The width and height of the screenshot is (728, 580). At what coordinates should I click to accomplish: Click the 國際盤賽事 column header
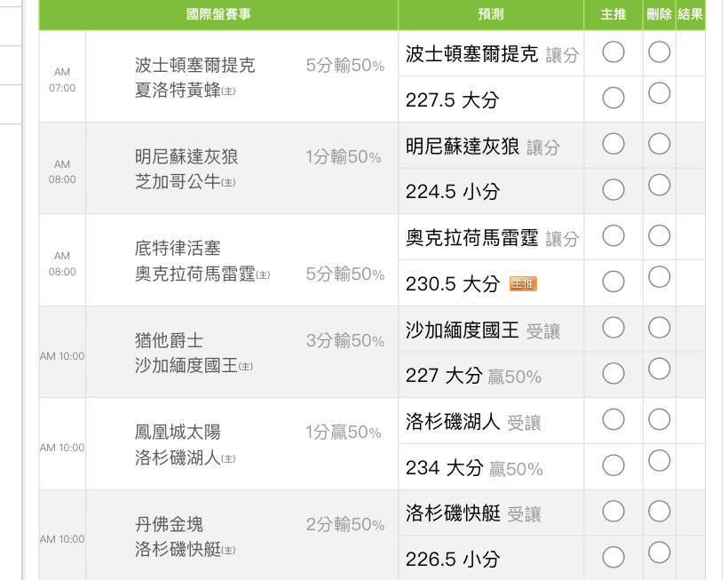click(218, 14)
